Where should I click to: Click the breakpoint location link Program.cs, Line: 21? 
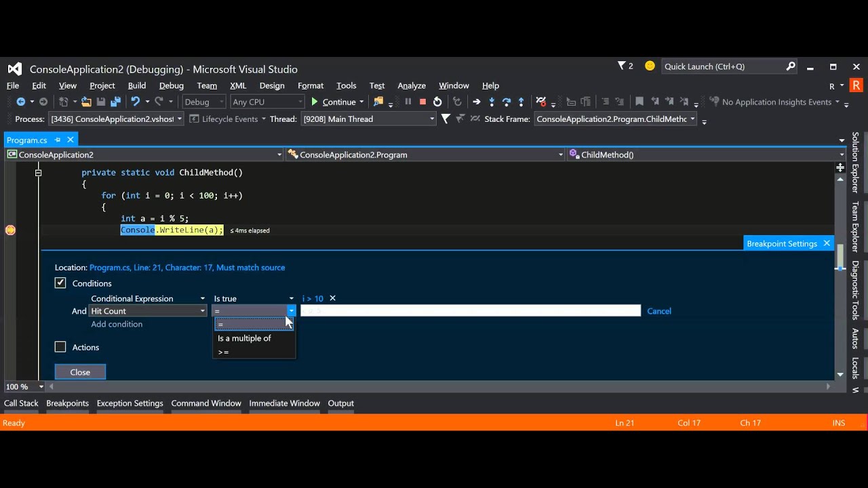point(187,268)
